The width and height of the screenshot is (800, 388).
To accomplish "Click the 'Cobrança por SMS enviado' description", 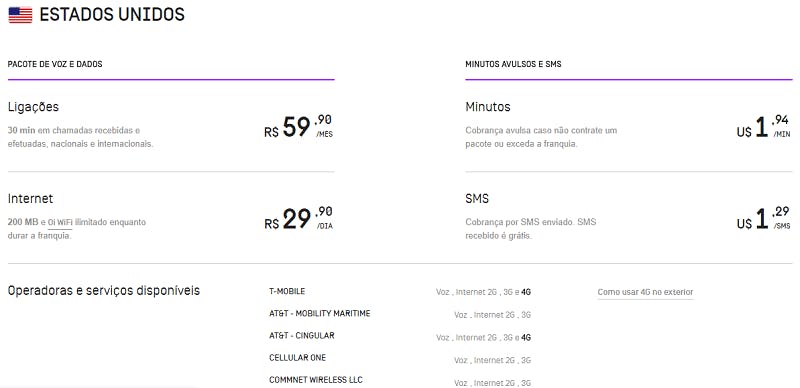I will pos(531,229).
